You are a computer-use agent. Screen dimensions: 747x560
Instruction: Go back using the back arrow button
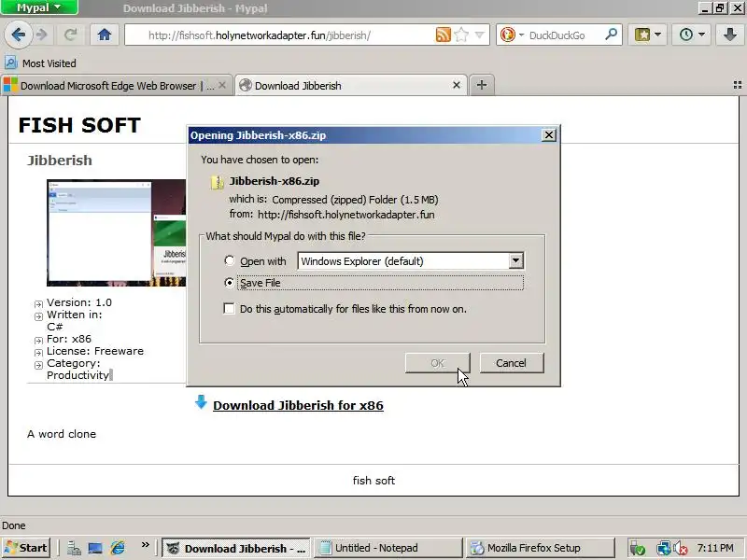click(x=18, y=35)
